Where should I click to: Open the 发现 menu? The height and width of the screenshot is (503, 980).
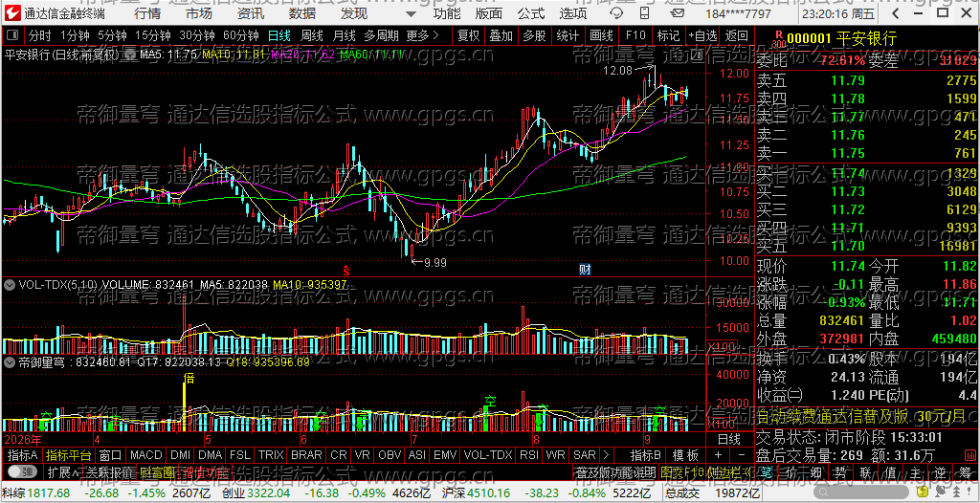point(354,13)
